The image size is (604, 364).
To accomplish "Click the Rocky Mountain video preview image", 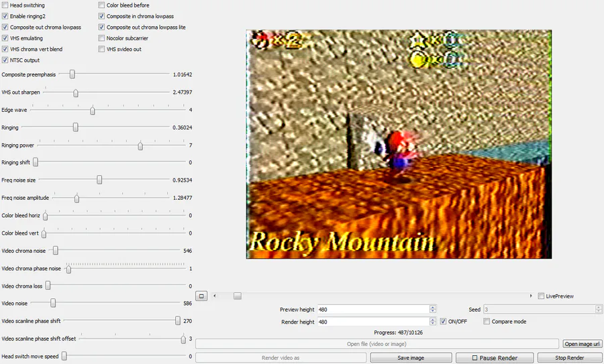I will 399,144.
